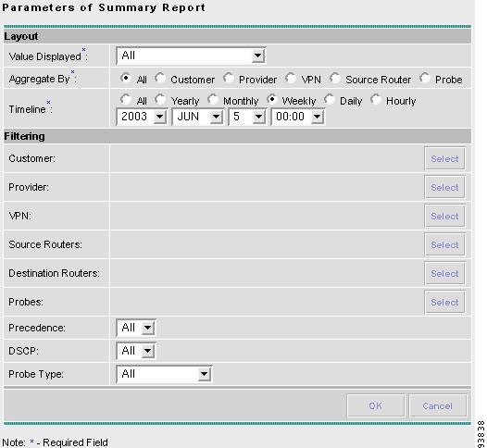Screen dimensions: 487x448
Task: Set Timeline to Monthly
Action: pyautogui.click(x=213, y=99)
